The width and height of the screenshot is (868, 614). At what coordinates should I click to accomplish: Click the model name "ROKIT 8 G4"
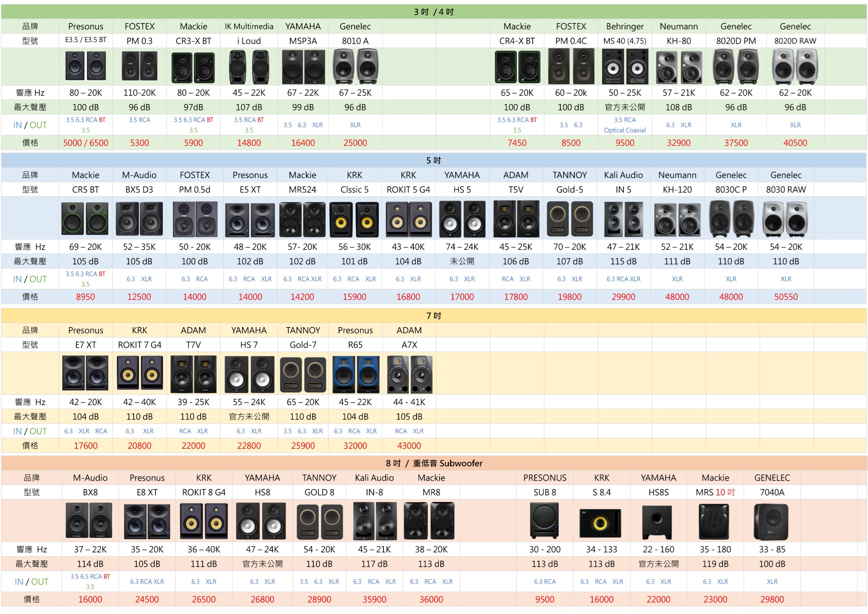[x=204, y=492]
